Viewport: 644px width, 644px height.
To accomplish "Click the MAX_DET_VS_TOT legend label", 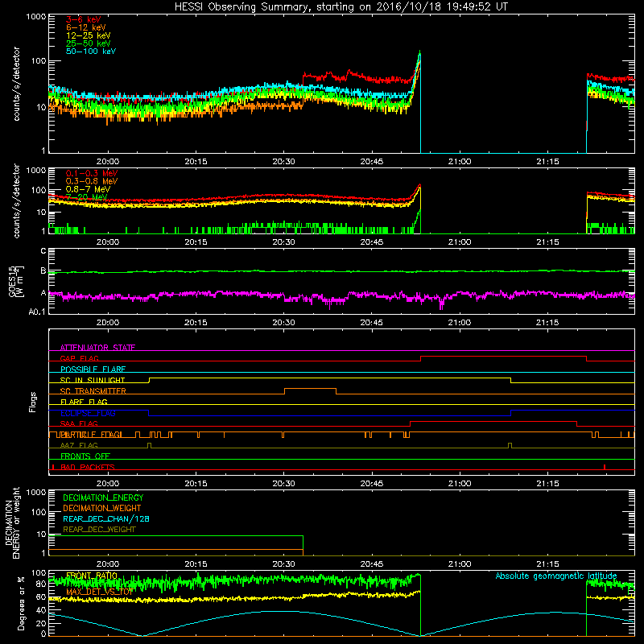I will (100, 592).
